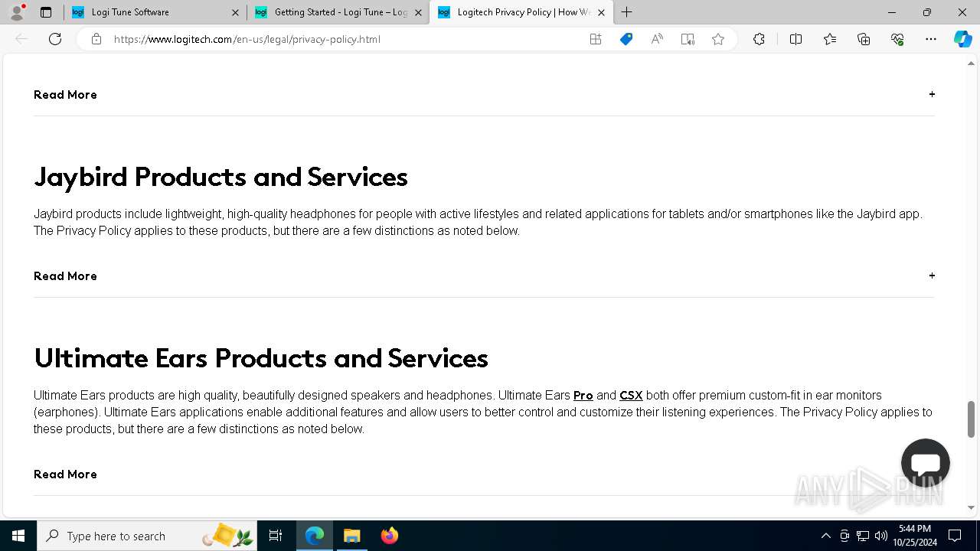Open Settings and more ellipsis menu
Viewport: 980px width, 551px height.
coord(931,39)
